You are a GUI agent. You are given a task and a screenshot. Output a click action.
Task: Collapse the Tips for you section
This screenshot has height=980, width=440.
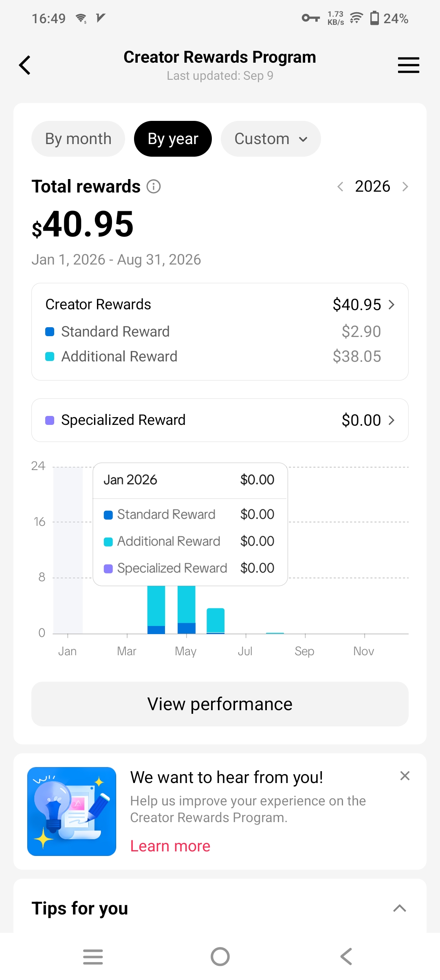400,908
